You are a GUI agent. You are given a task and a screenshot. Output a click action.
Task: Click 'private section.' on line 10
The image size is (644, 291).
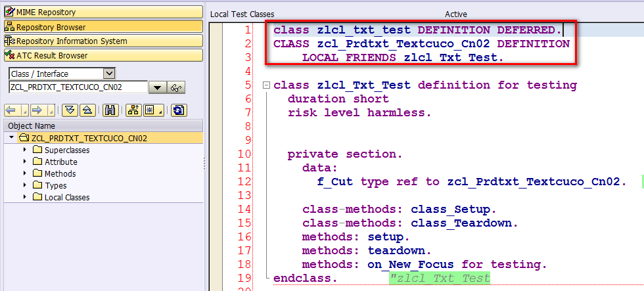pyautogui.click(x=344, y=154)
